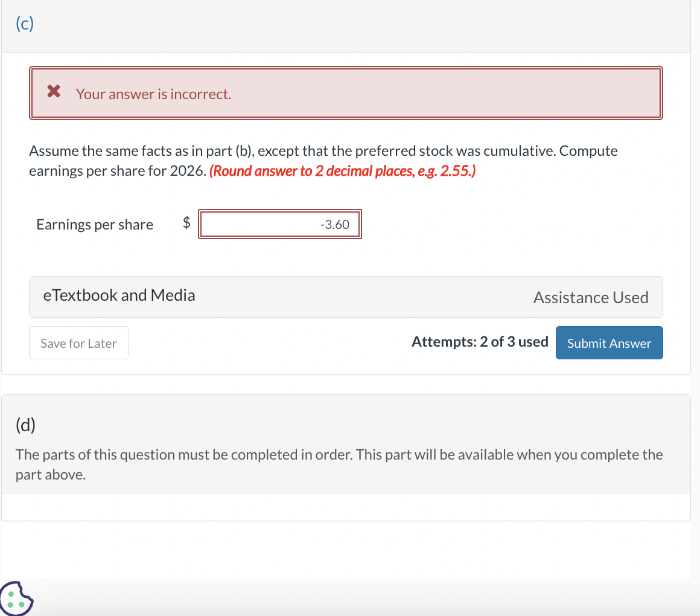Click the 'Assume the same facts' question text
Viewport: 700px width, 616px height.
(x=323, y=161)
